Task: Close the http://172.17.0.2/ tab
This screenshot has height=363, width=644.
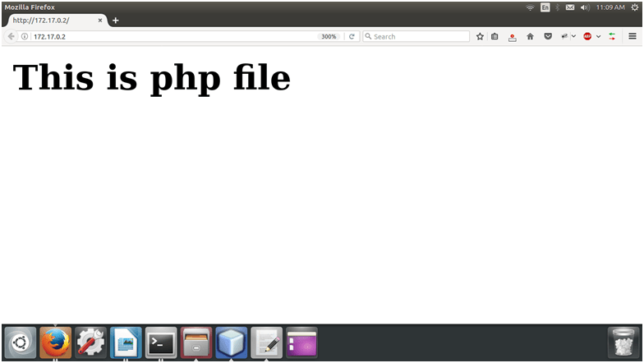Action: [100, 20]
